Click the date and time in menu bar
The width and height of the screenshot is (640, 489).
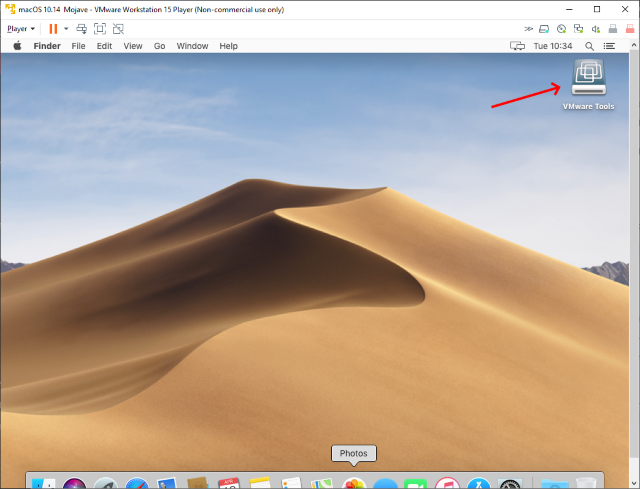pyautogui.click(x=553, y=46)
